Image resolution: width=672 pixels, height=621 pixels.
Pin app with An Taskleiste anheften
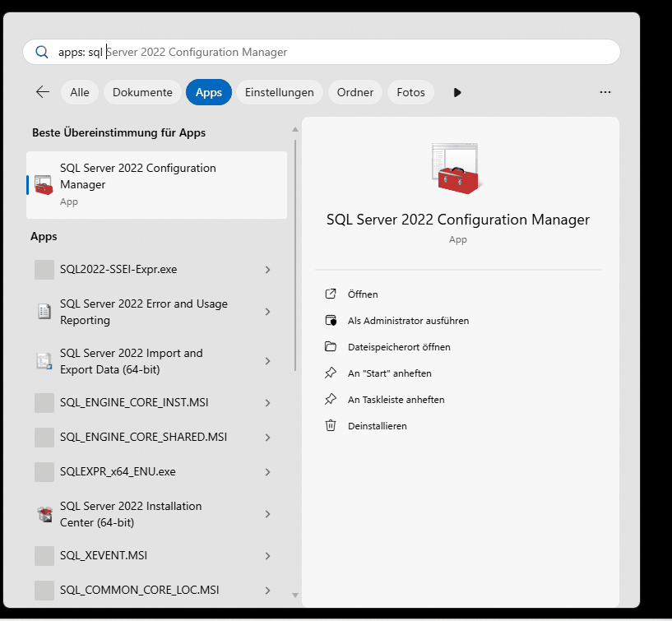(396, 400)
